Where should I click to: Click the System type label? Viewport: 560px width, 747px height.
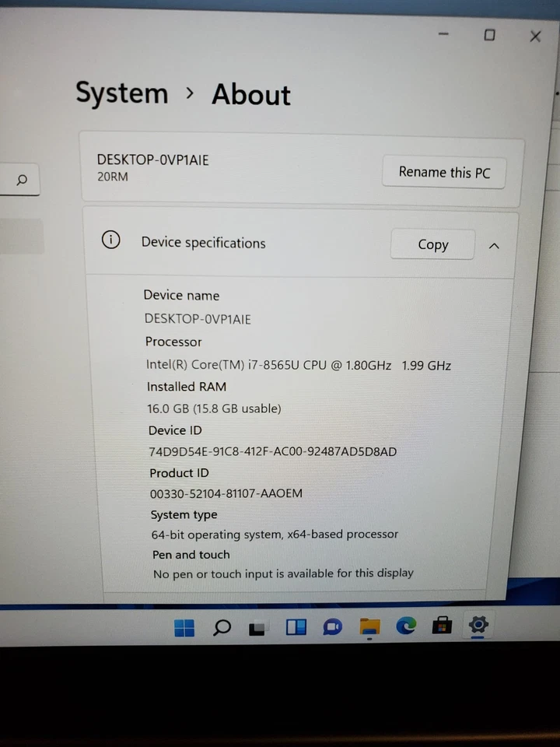(184, 514)
